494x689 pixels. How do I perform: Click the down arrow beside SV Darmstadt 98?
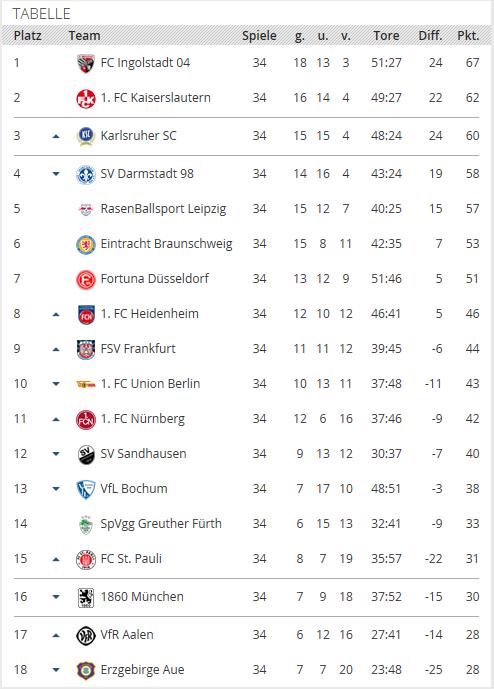(x=56, y=174)
